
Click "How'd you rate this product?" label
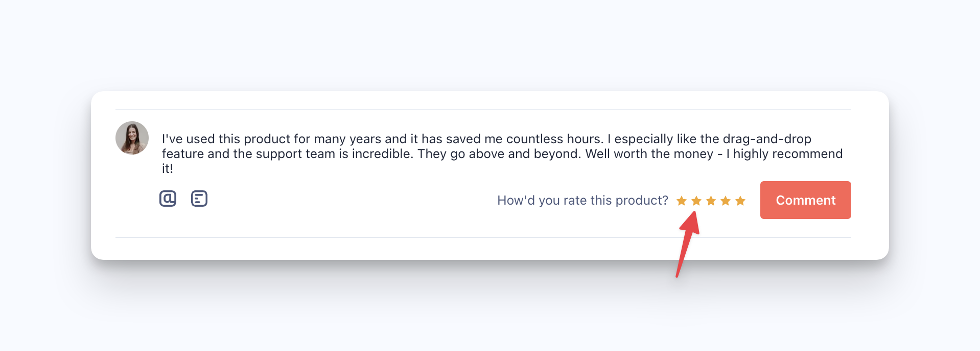[582, 201]
